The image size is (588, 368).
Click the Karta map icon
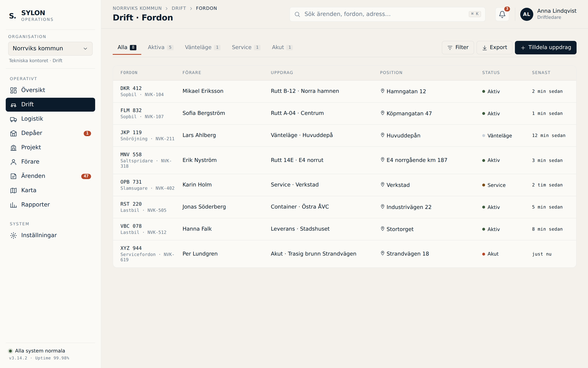(x=13, y=191)
